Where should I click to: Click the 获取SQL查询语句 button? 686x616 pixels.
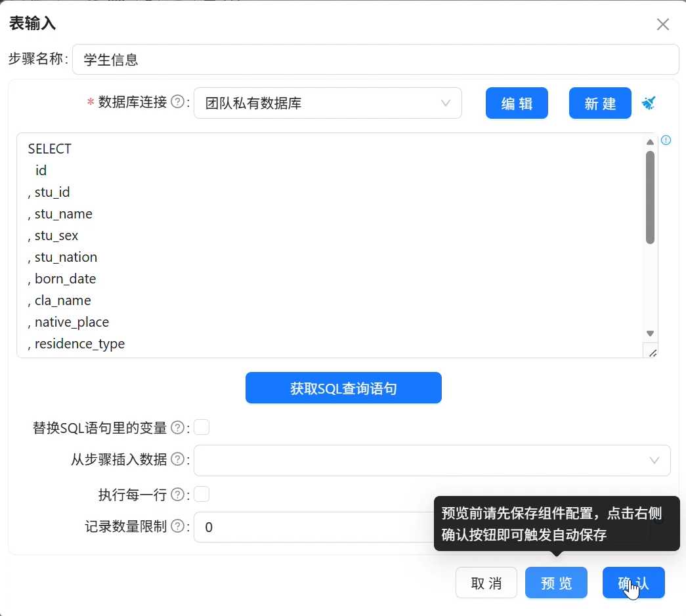(x=343, y=388)
